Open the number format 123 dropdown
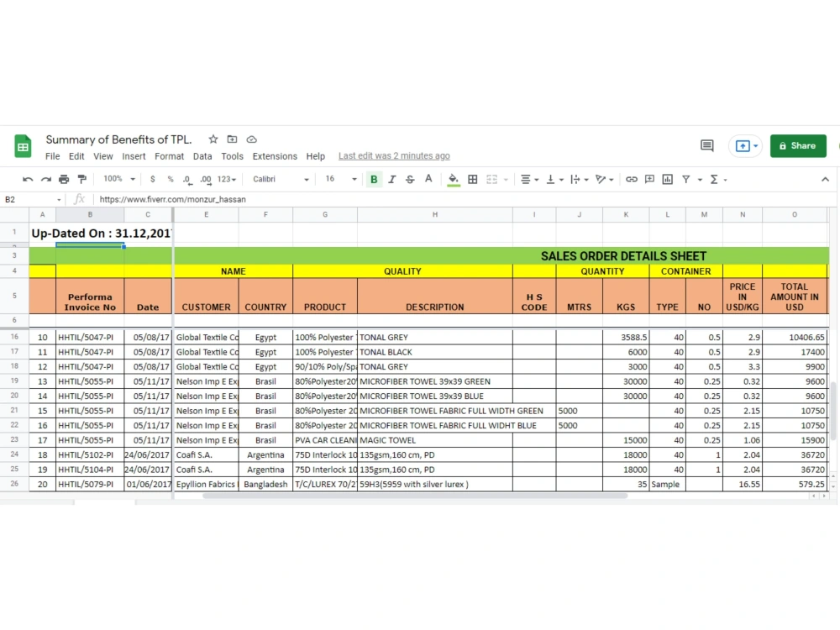This screenshot has height=630, width=840. click(227, 180)
